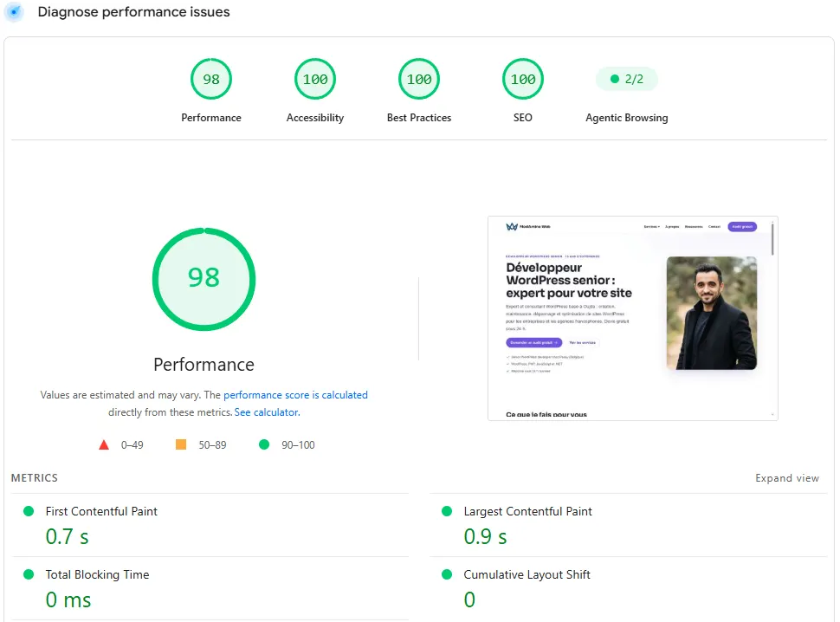Toggle the 'Expand view' metrics option
This screenshot has width=840, height=622.
(x=787, y=478)
